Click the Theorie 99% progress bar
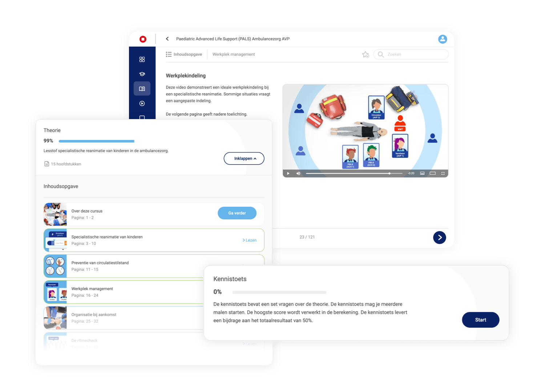The image size is (545, 392). [x=97, y=141]
